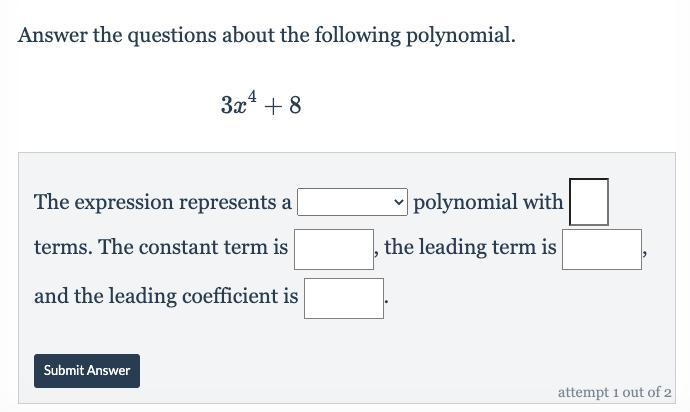Click "the leading term is" label

pos(470,248)
